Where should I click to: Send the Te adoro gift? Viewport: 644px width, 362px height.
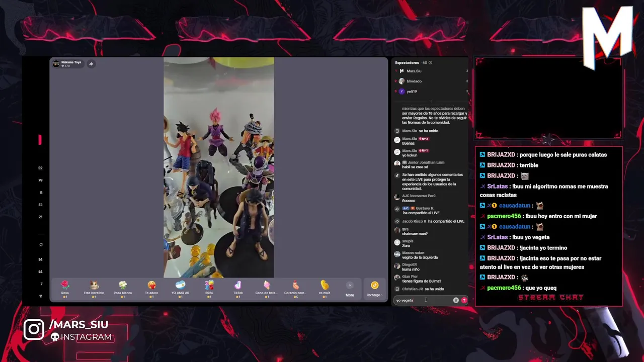pyautogui.click(x=151, y=289)
